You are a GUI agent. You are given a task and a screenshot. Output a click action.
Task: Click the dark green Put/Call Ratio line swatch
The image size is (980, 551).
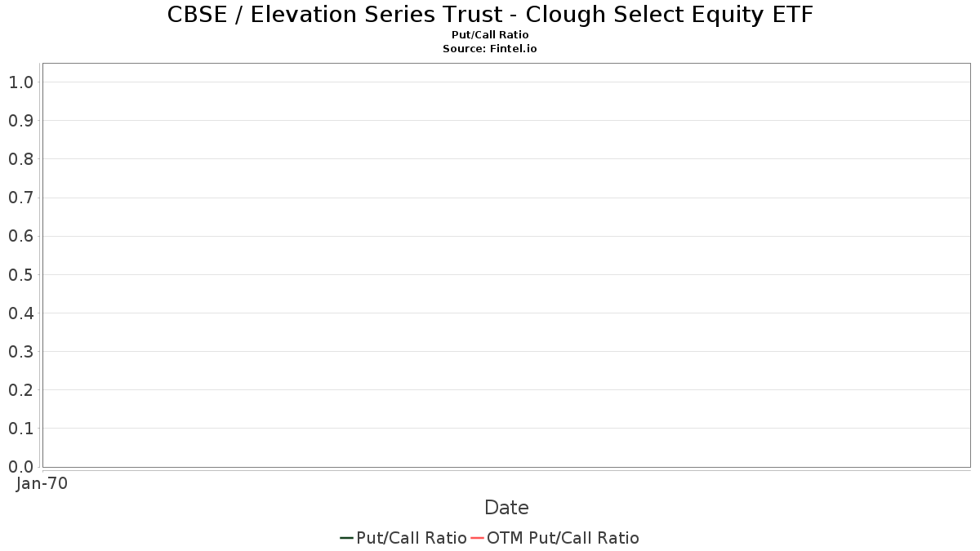click(346, 538)
